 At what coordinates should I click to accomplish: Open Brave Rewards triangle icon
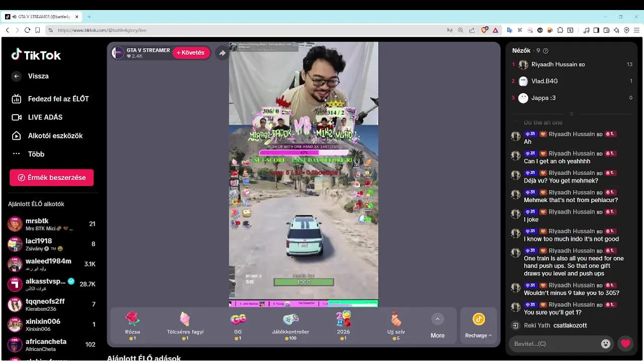tap(495, 30)
